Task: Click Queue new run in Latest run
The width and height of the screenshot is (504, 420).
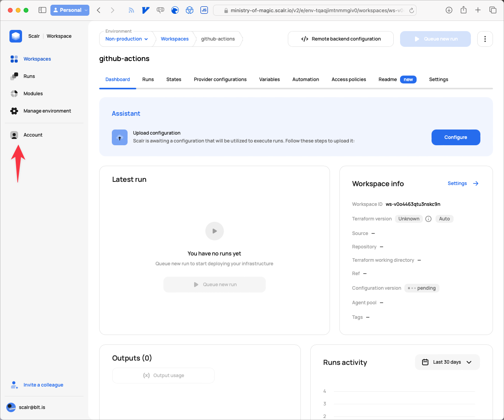Action: point(215,285)
